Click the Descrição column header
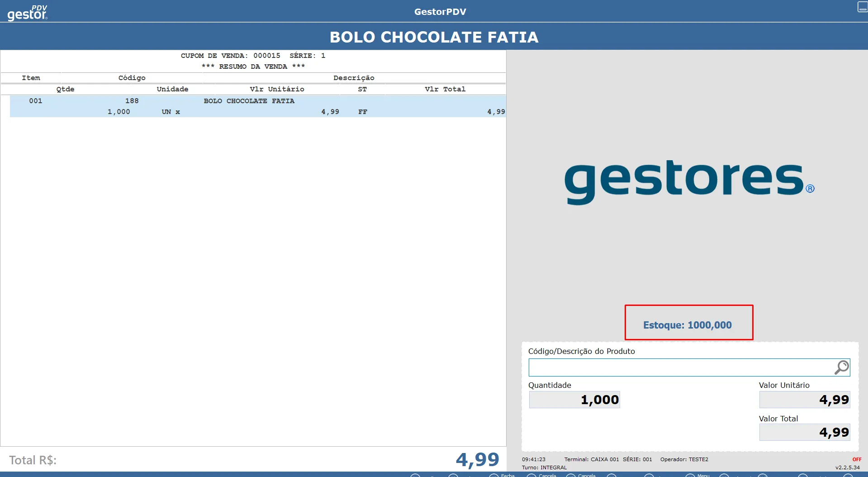868x477 pixels. tap(354, 78)
